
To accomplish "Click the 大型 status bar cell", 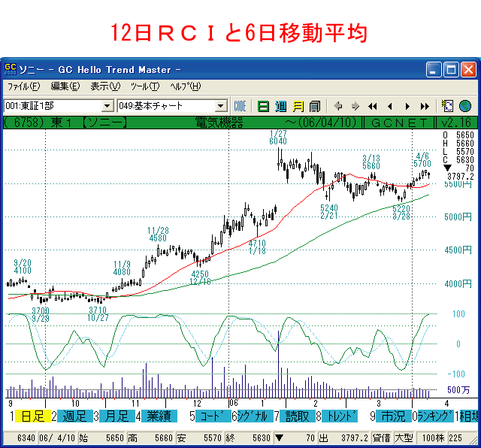I will point(404,438).
